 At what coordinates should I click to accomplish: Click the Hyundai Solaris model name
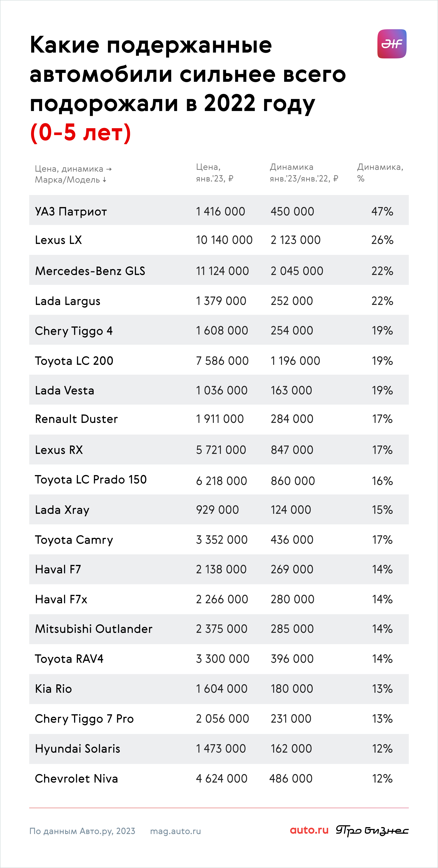[78, 749]
